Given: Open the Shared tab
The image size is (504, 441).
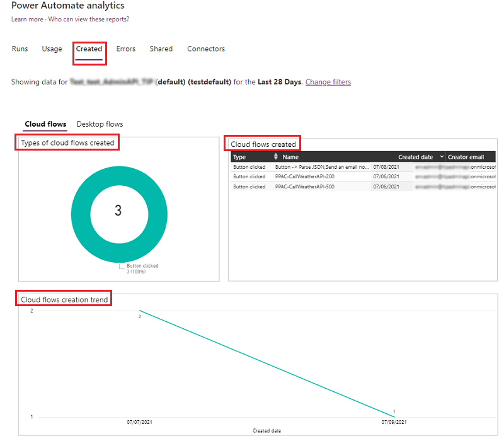Looking at the screenshot, I should pos(161,49).
